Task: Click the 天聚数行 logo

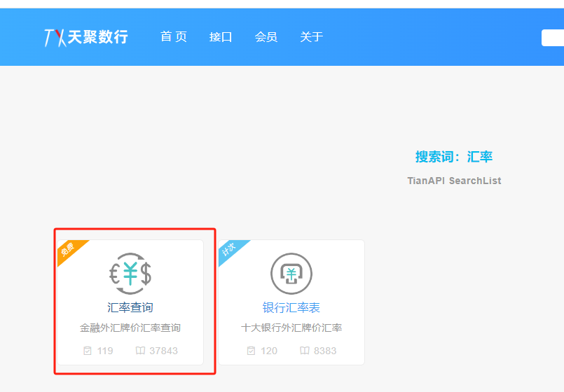Action: 86,37
